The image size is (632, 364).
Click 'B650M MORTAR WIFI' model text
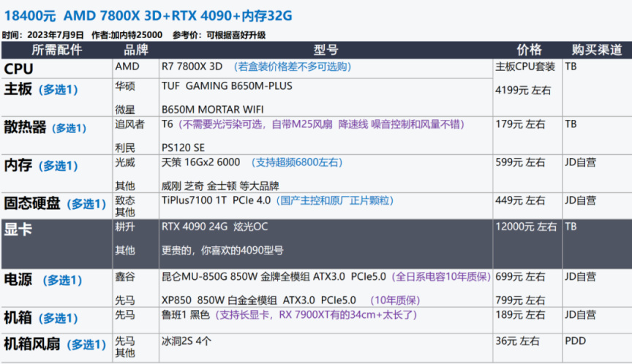212,109
